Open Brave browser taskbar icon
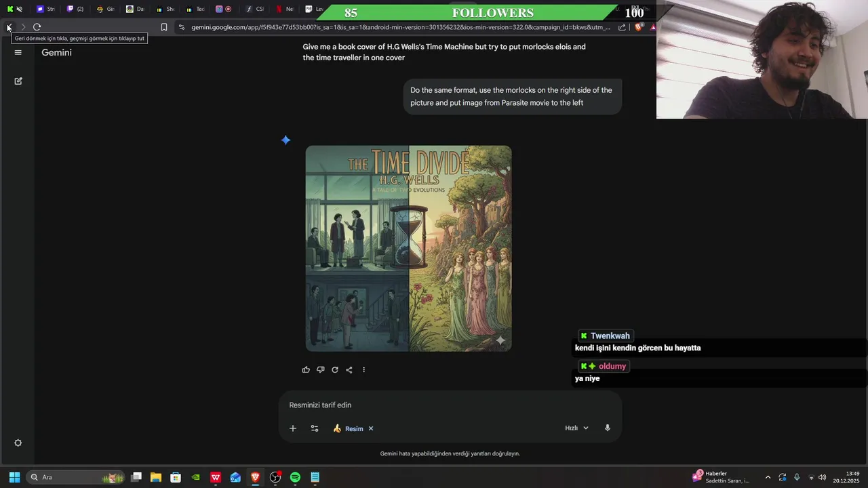The height and width of the screenshot is (488, 868). pyautogui.click(x=255, y=477)
